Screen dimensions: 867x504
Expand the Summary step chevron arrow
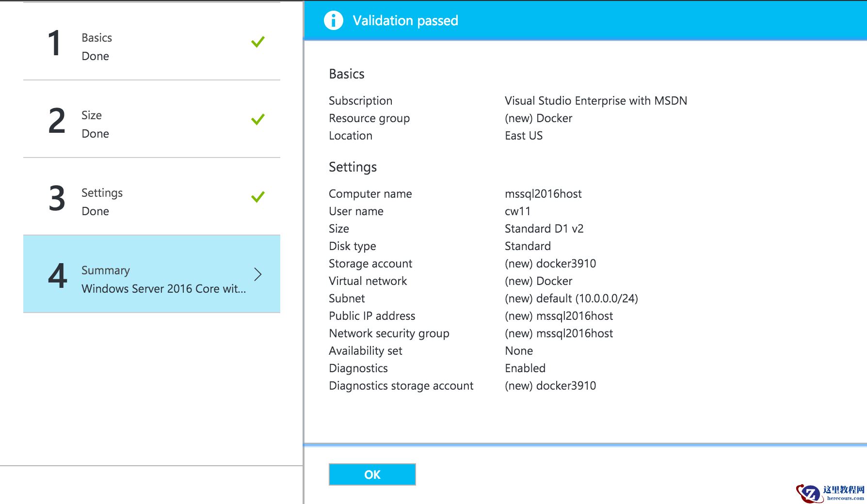(258, 274)
